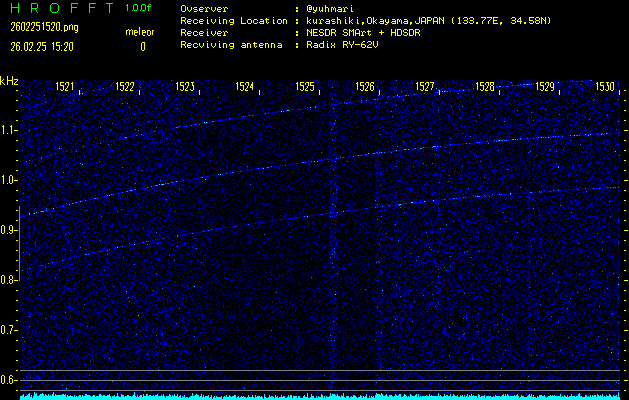This screenshot has height=400, width=629.
Task: Click the 1.0.0f version label
Action: coord(139,8)
